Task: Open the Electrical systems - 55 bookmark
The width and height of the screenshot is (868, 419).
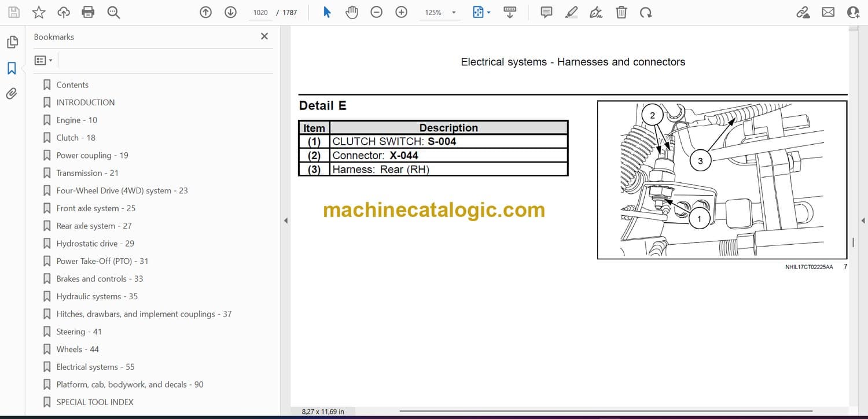Action: coord(95,367)
